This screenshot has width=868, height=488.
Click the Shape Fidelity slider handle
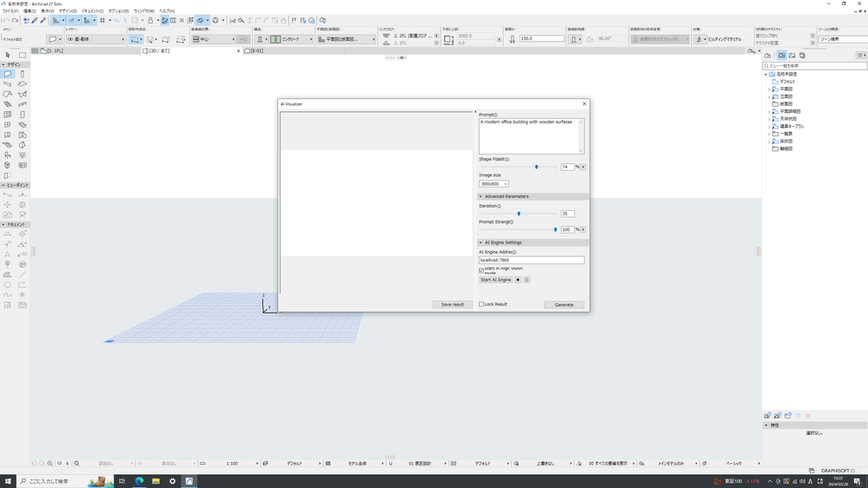[x=536, y=167]
